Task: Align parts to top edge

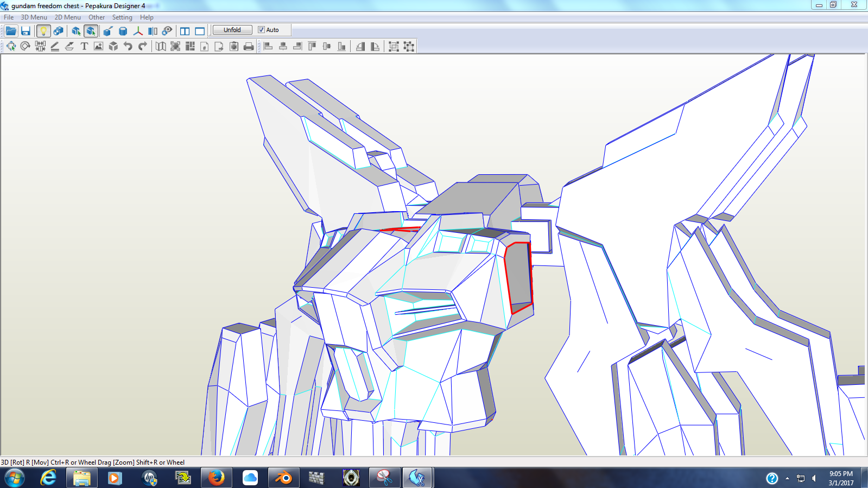Action: pyautogui.click(x=312, y=46)
